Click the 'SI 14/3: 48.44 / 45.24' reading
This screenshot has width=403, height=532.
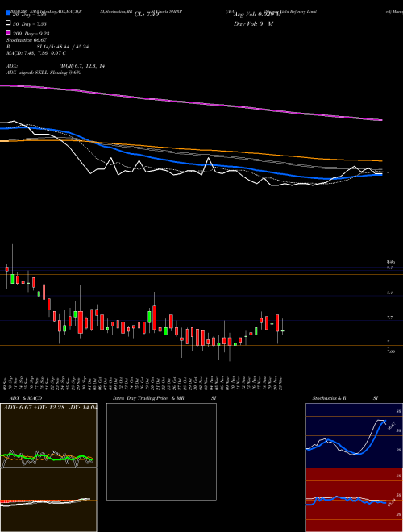click(63, 47)
